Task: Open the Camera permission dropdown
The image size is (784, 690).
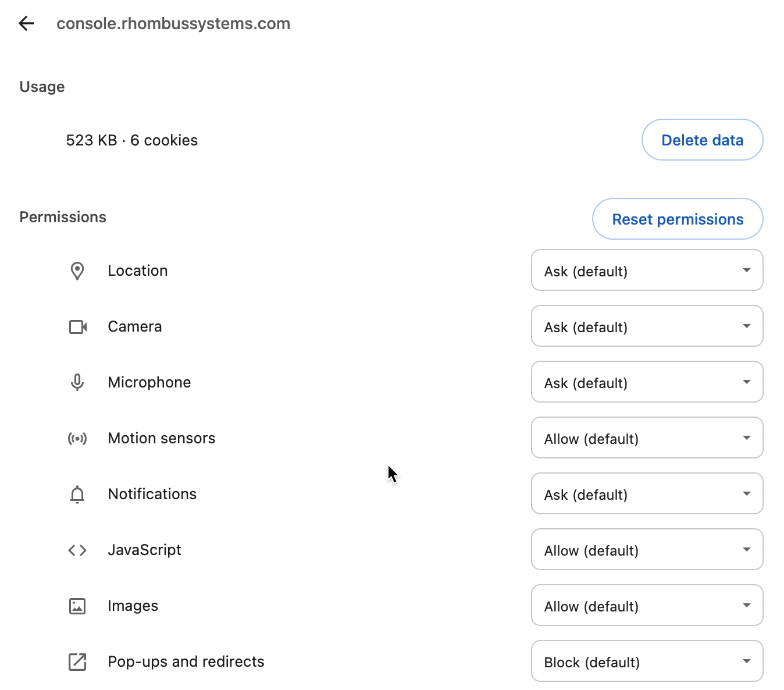Action: coord(647,326)
